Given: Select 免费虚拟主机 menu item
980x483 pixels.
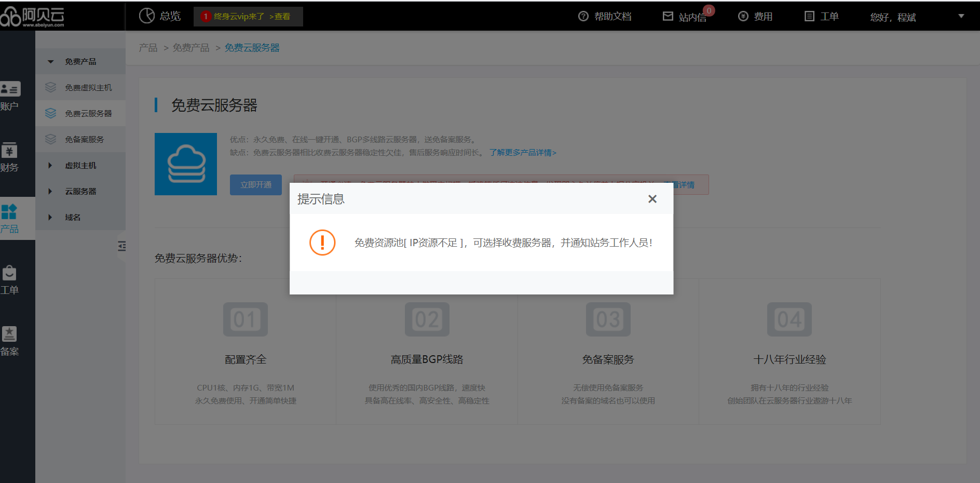Looking at the screenshot, I should click(x=80, y=87).
